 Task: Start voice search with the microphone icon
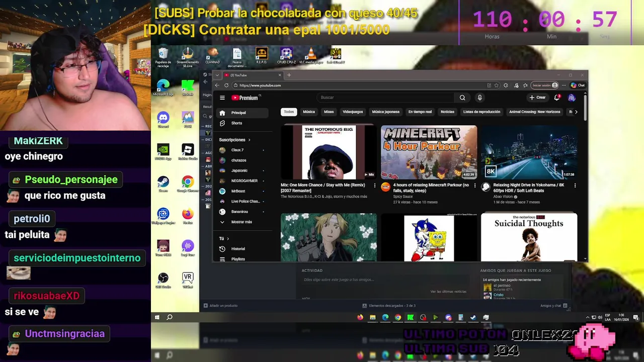click(479, 98)
